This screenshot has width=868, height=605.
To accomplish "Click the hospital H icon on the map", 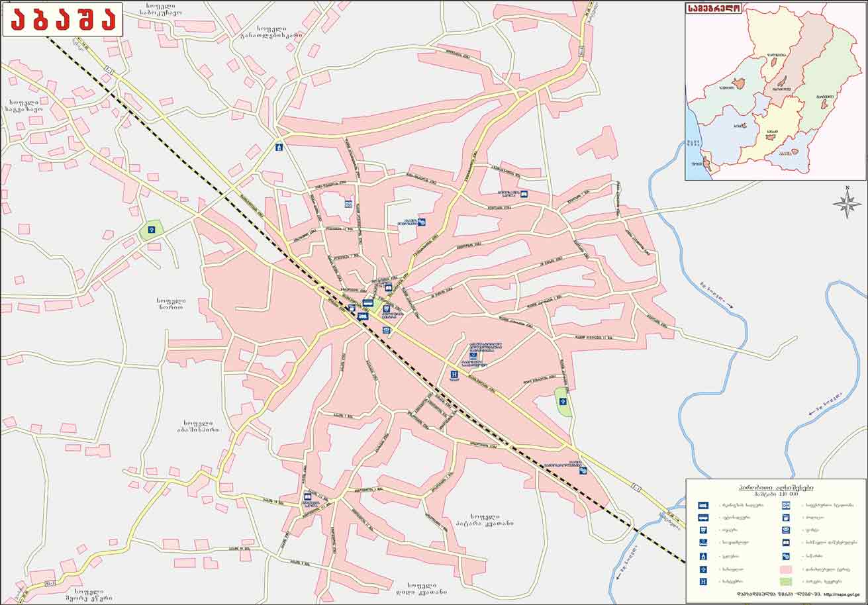I will coord(454,375).
